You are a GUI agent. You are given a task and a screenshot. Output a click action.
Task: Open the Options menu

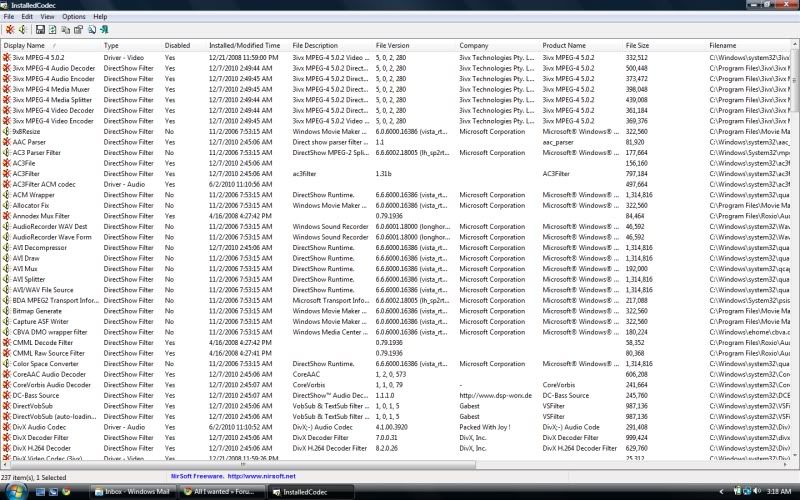[74, 17]
